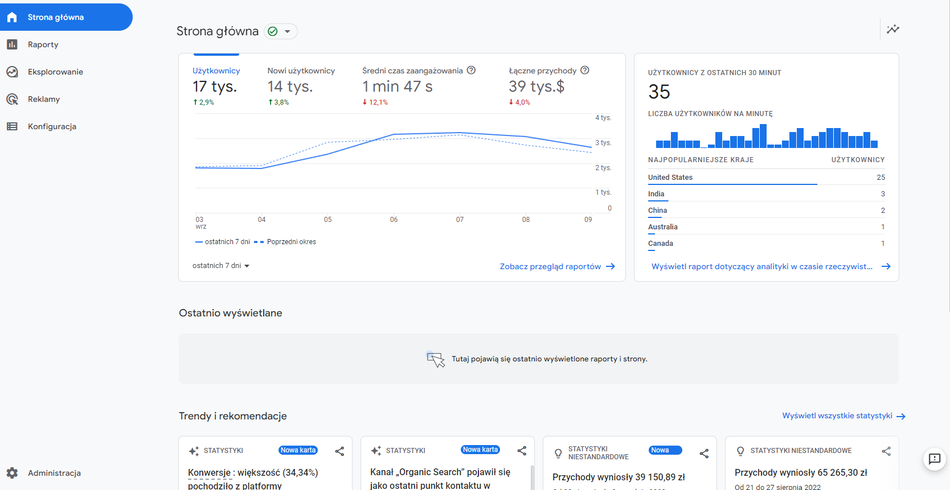Expand the 'ostatnich 7 dni' date range dropdown

tap(221, 266)
